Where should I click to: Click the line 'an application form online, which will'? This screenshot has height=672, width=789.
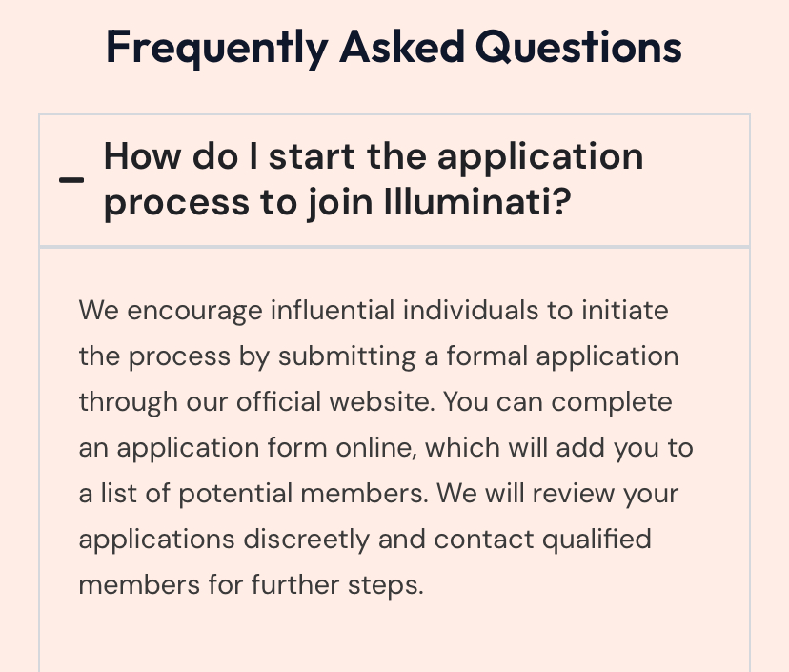[x=386, y=447]
